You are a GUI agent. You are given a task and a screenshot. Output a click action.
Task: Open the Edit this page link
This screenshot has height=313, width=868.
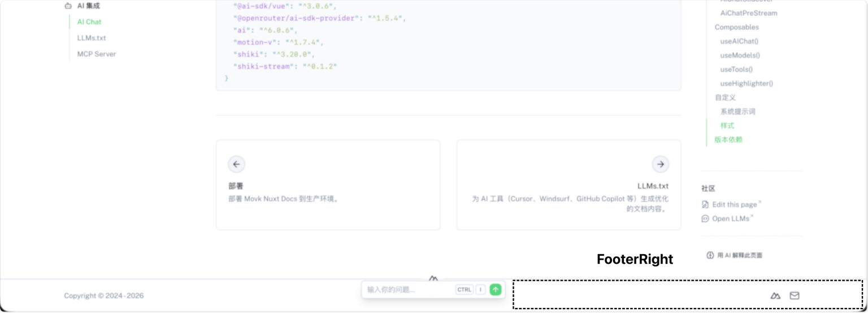point(734,204)
